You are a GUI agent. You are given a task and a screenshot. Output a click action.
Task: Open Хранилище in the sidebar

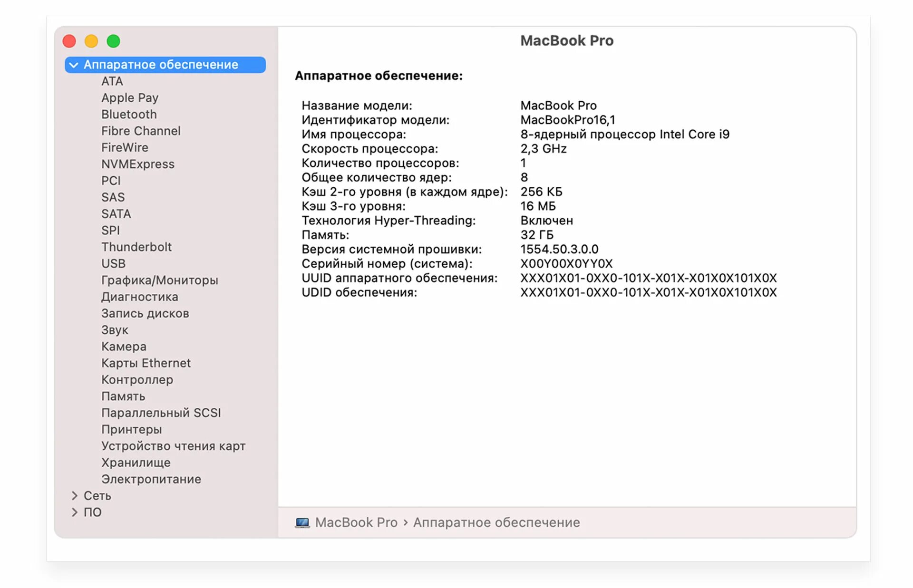click(x=136, y=463)
